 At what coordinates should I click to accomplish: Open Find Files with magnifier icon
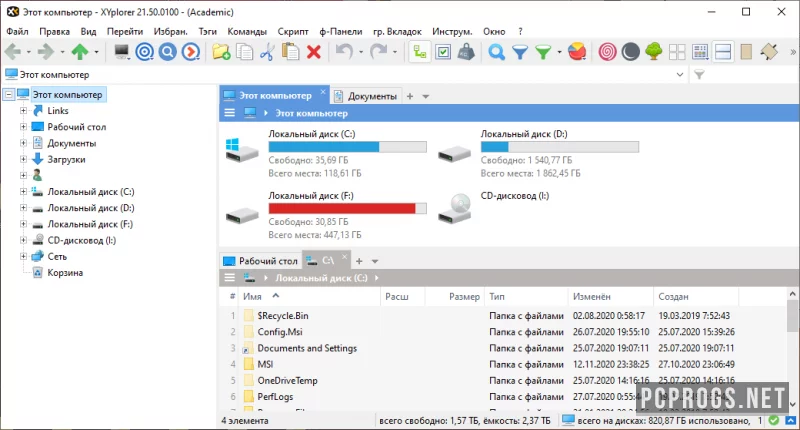pyautogui.click(x=496, y=52)
